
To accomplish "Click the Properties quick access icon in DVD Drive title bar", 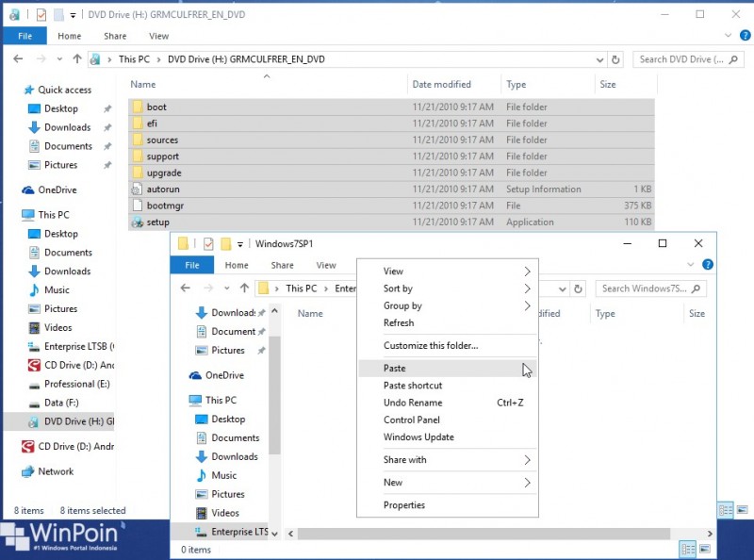I will (x=41, y=15).
